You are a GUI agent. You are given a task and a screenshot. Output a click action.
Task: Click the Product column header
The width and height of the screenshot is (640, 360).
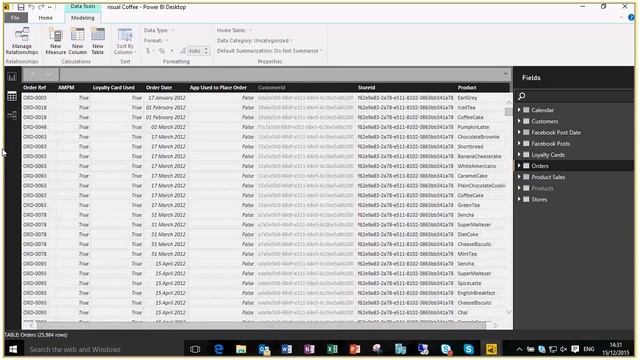(467, 87)
